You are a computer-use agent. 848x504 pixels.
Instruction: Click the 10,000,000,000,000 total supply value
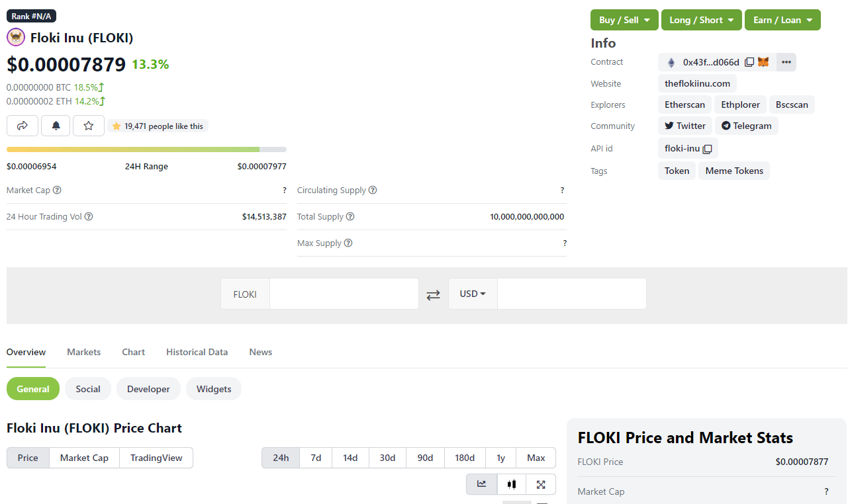click(x=527, y=216)
